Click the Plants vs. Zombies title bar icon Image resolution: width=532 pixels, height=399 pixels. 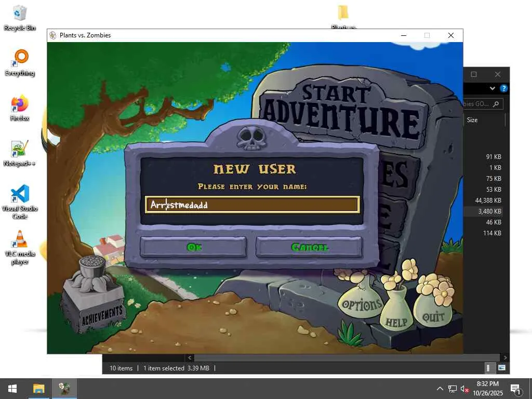click(53, 35)
